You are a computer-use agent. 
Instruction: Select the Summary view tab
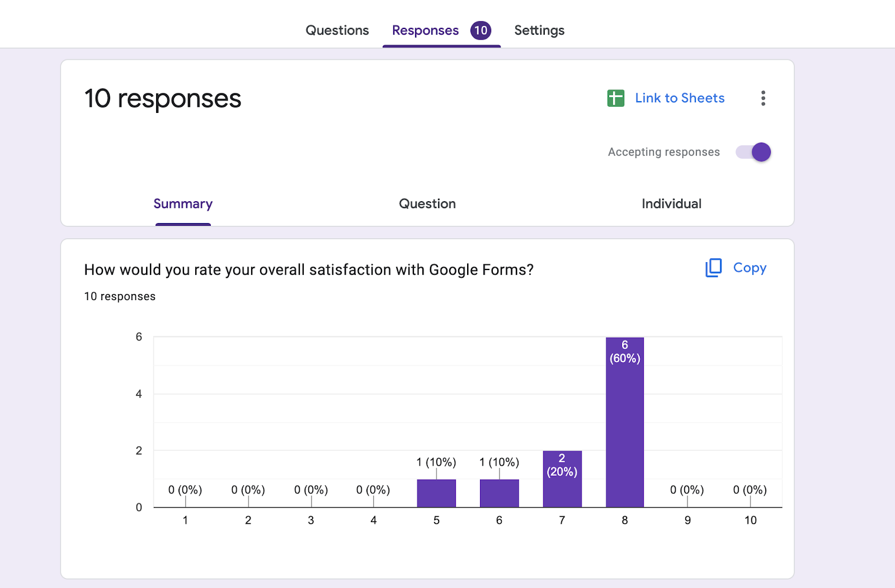(183, 204)
